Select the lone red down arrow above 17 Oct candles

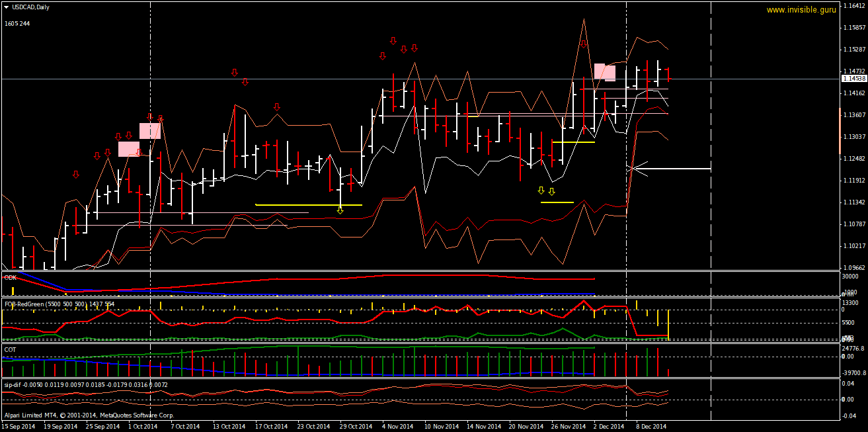pos(277,107)
